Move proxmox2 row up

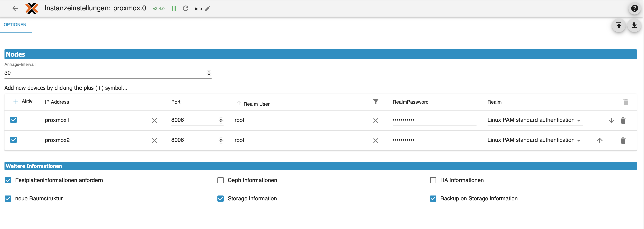600,141
